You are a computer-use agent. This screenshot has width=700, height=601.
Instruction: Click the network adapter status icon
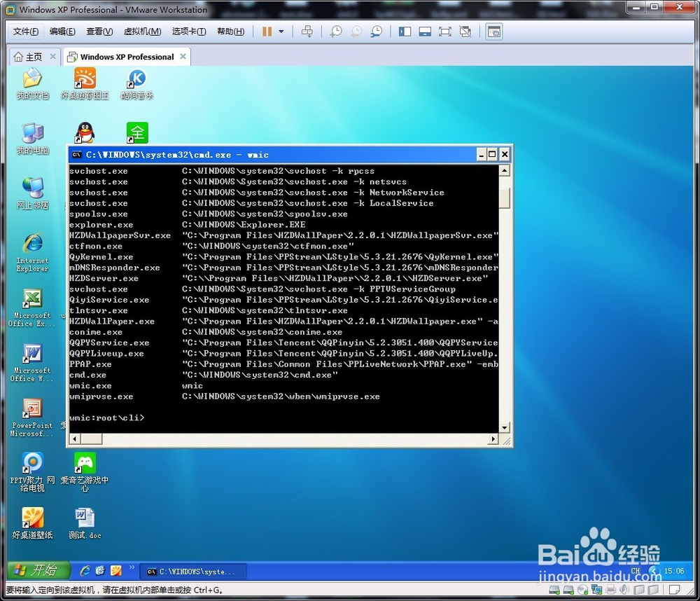596,590
